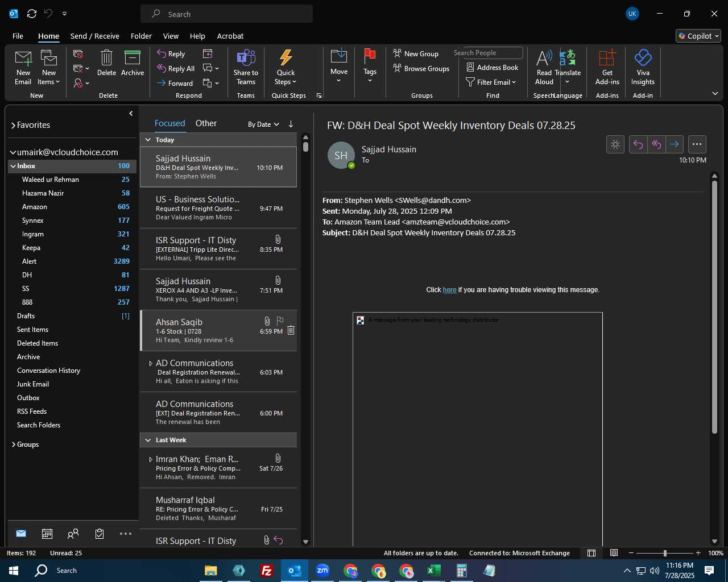Collapse the ribbon with the chevron
728x582 pixels.
click(x=715, y=94)
